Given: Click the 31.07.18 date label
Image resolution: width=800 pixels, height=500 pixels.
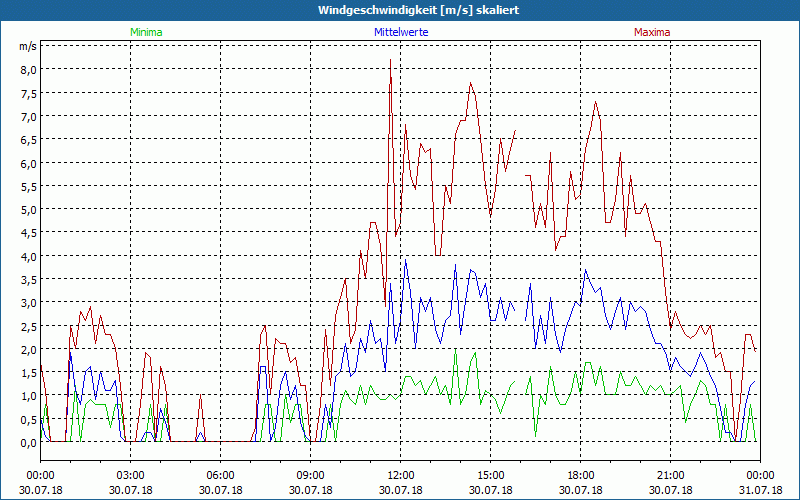Looking at the screenshot, I should [x=760, y=491].
